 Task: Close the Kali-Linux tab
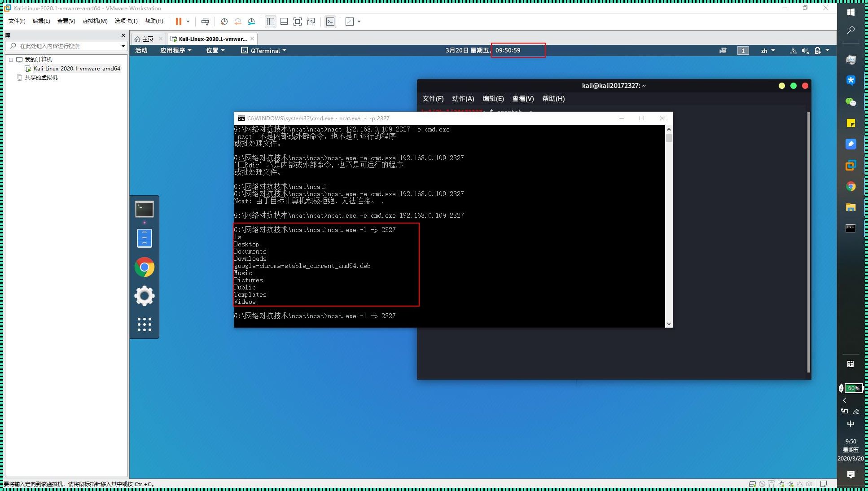252,39
